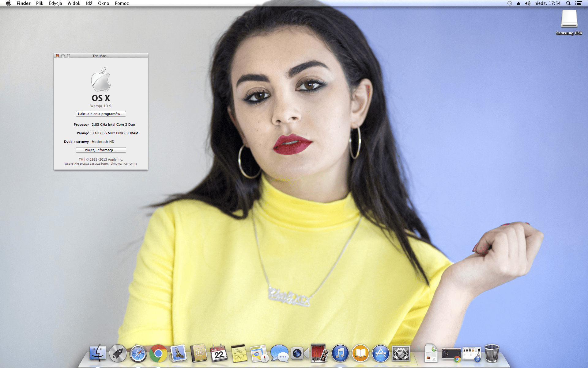Screen dimensions: 588x368
Task: Open the volume control in menu bar
Action: tap(528, 3)
